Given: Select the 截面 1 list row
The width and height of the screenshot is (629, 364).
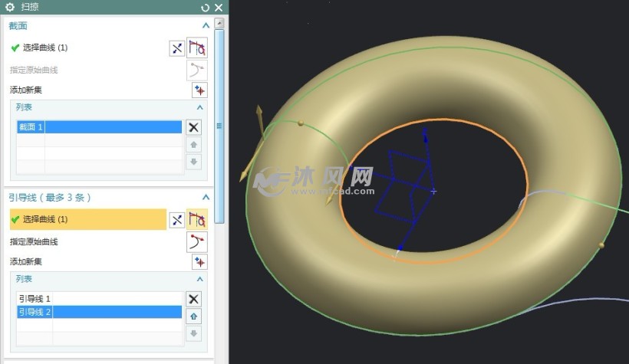Looking at the screenshot, I should (99, 127).
